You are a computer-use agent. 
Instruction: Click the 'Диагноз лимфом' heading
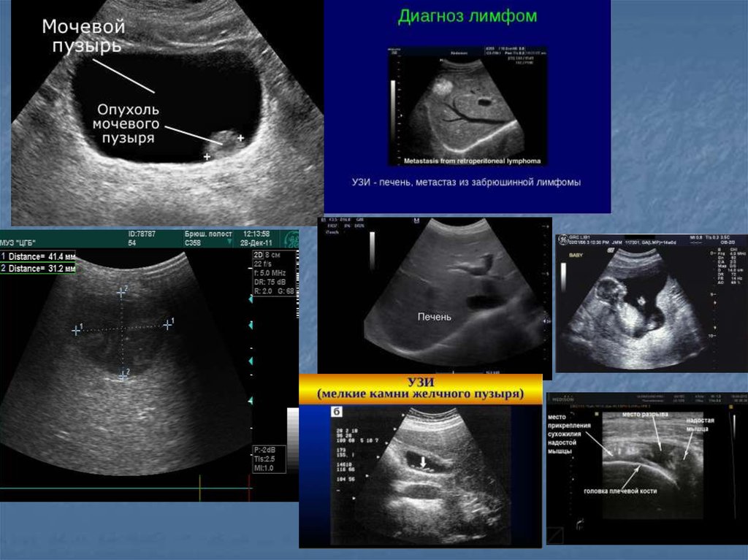click(x=467, y=16)
